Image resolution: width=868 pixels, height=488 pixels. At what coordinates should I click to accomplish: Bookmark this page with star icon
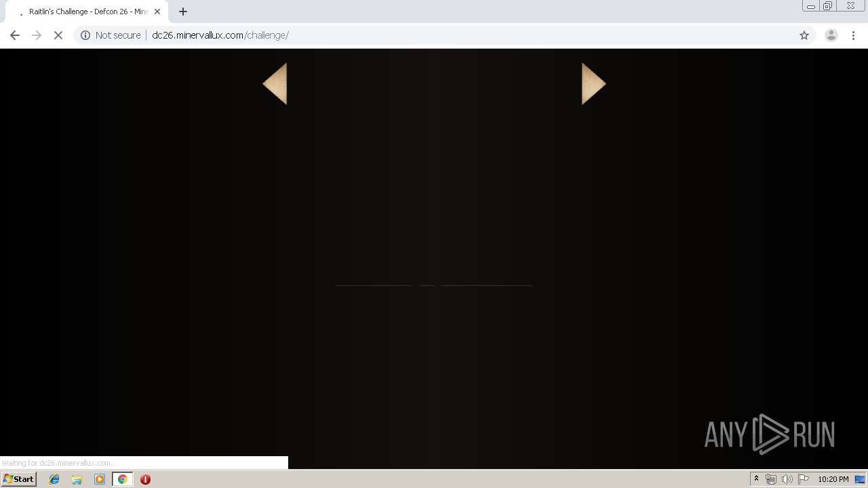point(804,35)
